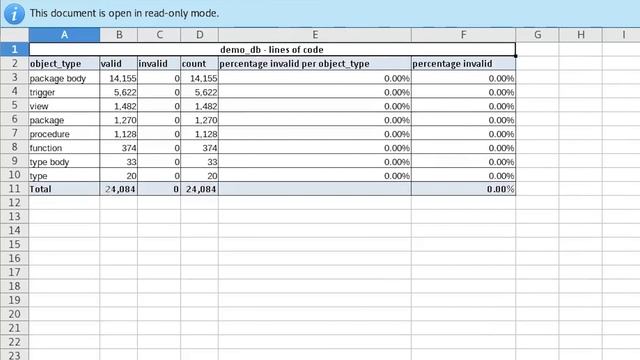
Task: Click column E 0.00% in package body row
Action: [x=315, y=78]
